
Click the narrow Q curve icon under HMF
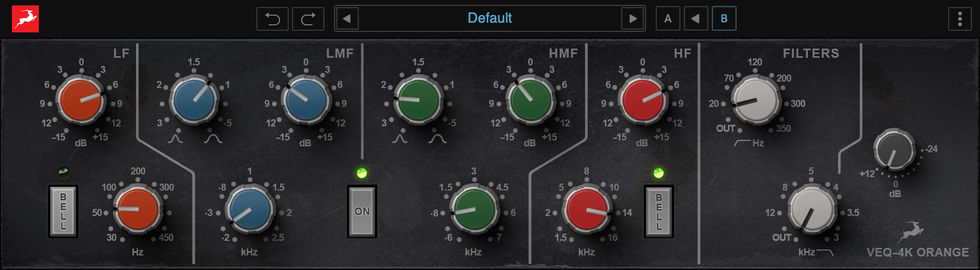click(x=400, y=138)
